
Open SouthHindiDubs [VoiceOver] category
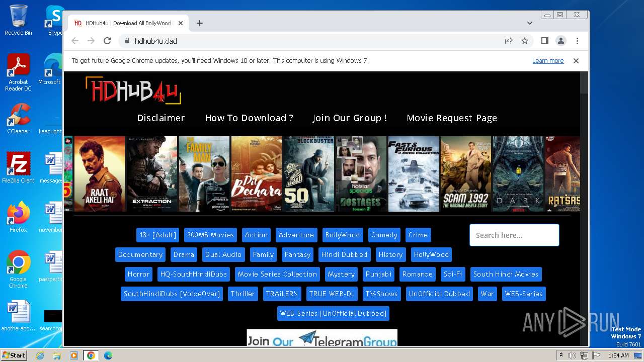point(173,294)
